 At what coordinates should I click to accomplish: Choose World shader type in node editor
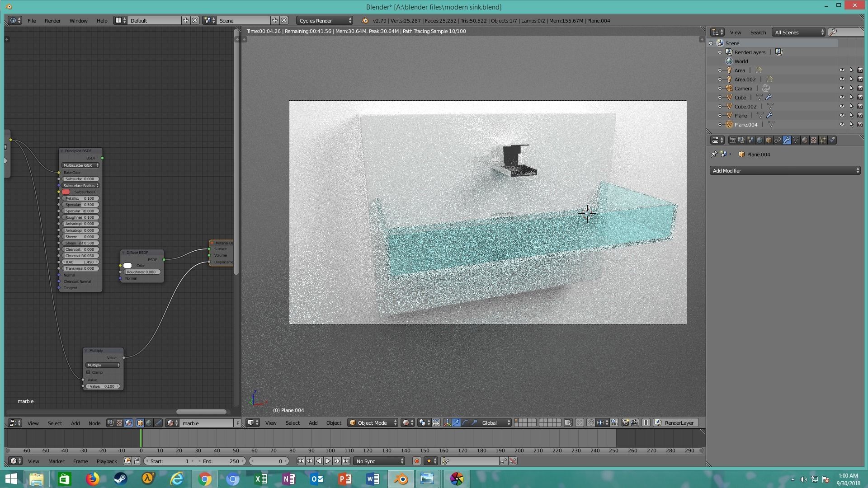pyautogui.click(x=149, y=423)
